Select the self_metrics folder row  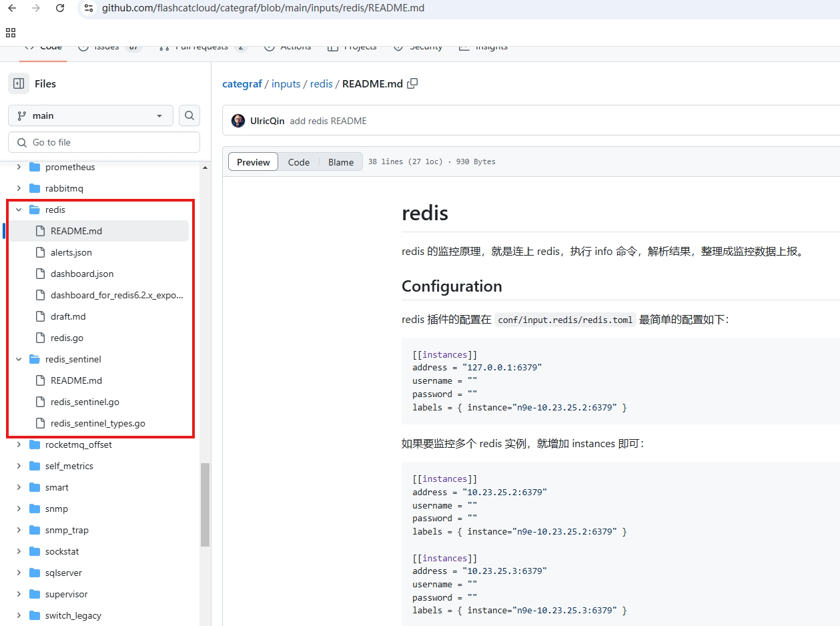click(97, 466)
